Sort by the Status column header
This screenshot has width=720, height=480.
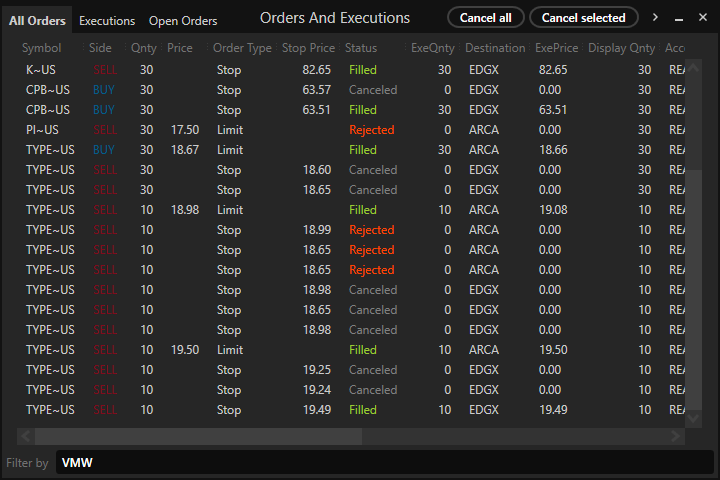click(x=361, y=48)
